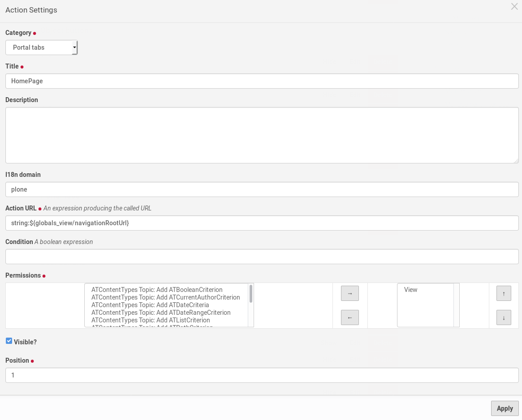Screen dimensions: 522x420
Task: Select Add ATCurrentAuthorCriterion permission
Action: (x=165, y=297)
